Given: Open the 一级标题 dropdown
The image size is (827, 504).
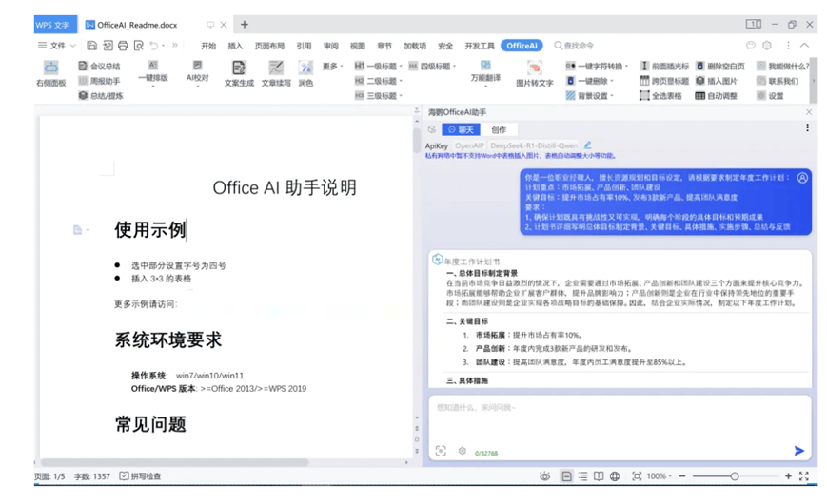Looking at the screenshot, I should click(x=401, y=67).
